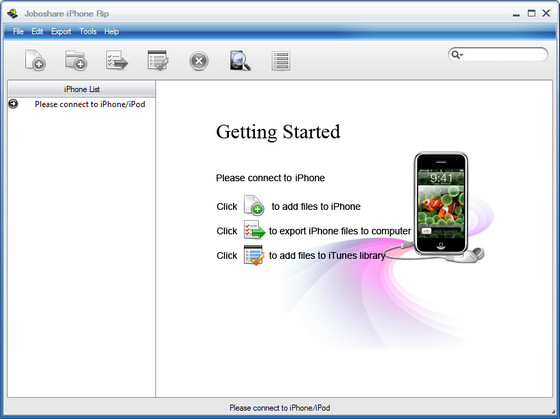Screen dimensions: 560x419
Task: Click the Export to Computer toolbar icon
Action: coord(117,60)
